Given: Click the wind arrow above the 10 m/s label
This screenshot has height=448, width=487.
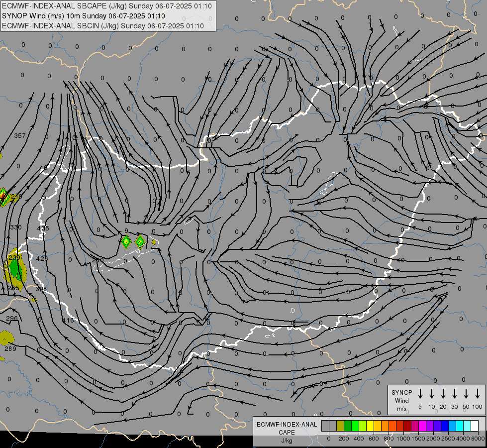Looking at the screenshot, I should pos(432,394).
